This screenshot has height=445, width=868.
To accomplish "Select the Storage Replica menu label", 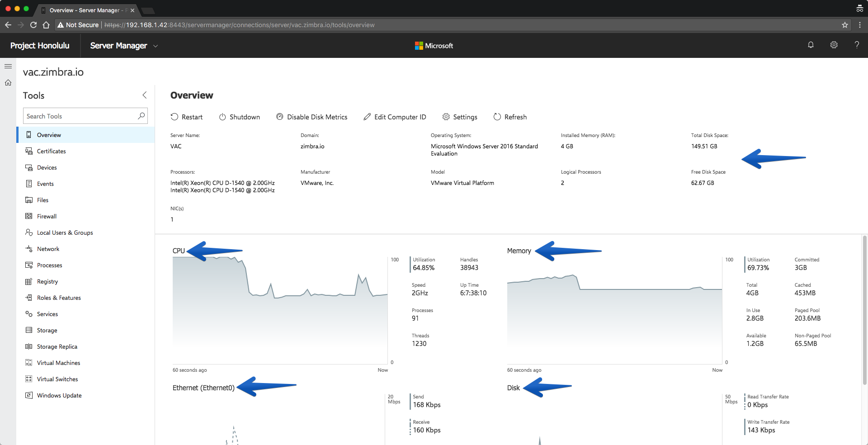I will click(57, 346).
